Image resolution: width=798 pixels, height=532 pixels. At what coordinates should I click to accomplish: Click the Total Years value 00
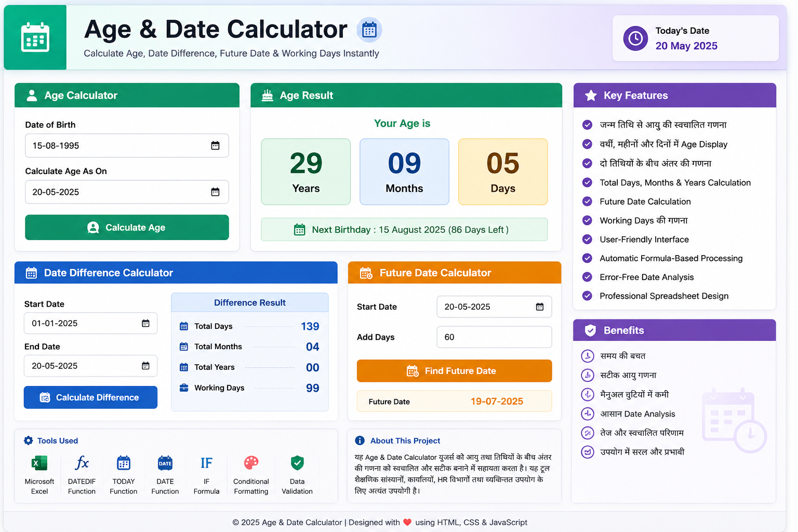[313, 368]
